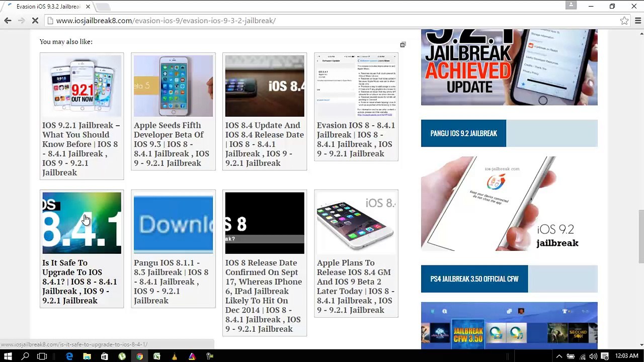Open a new tab
This screenshot has height=362, width=644.
pos(103,7)
